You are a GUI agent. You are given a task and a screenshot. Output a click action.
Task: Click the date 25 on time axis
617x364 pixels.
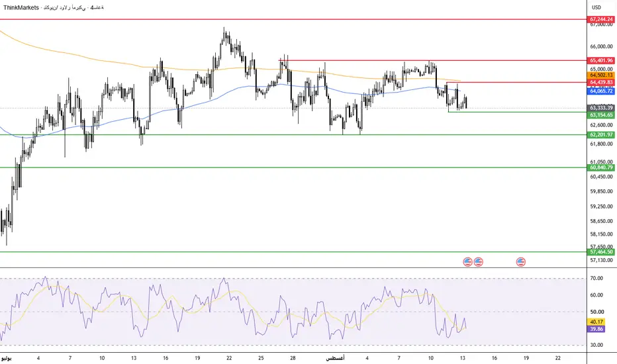pyautogui.click(x=261, y=358)
